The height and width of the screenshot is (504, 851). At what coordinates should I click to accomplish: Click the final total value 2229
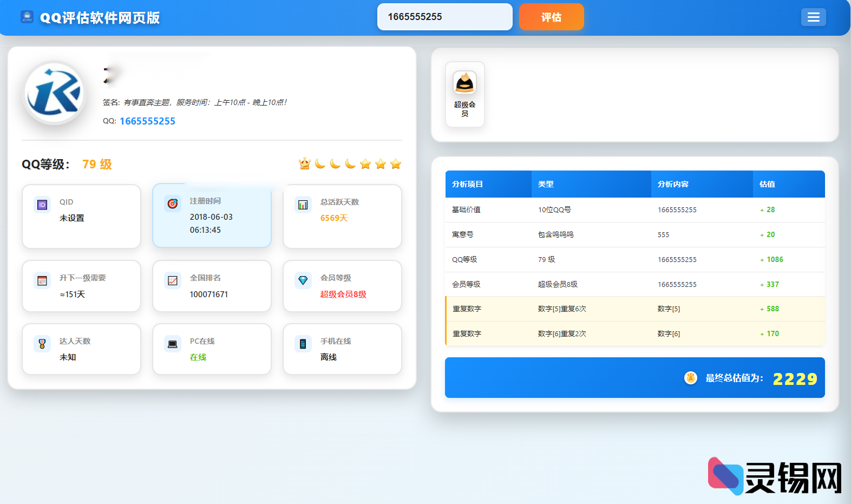795,378
